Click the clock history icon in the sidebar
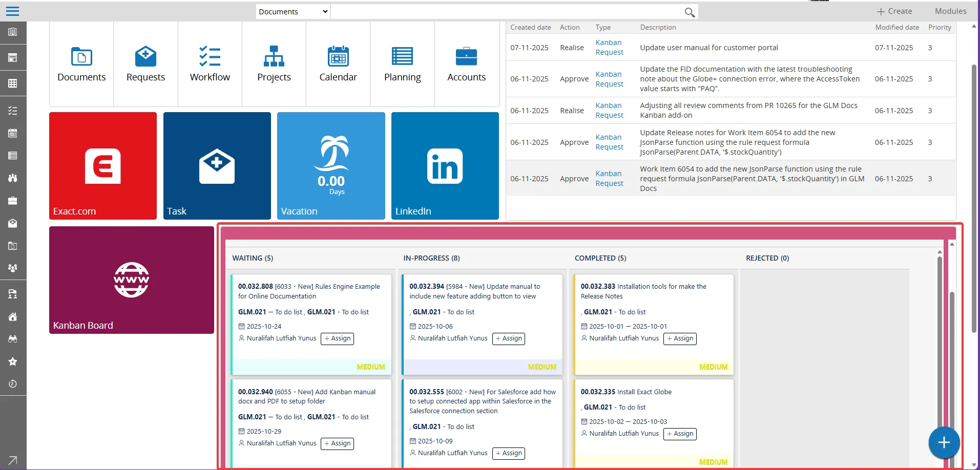The width and height of the screenshot is (980, 470). (13, 384)
